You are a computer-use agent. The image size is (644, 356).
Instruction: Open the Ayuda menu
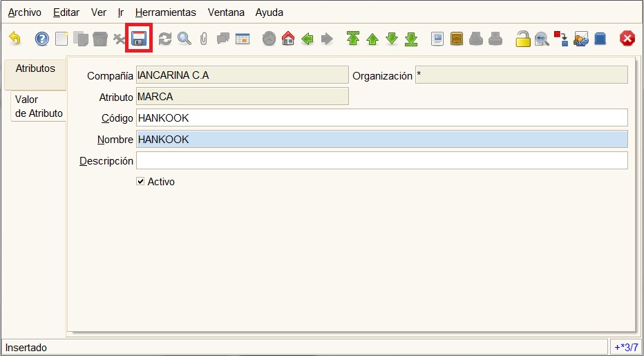[269, 12]
